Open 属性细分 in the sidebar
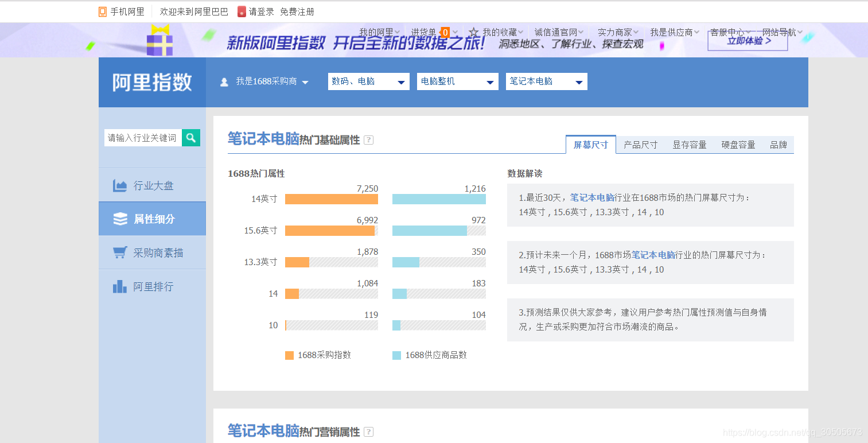 pos(152,219)
